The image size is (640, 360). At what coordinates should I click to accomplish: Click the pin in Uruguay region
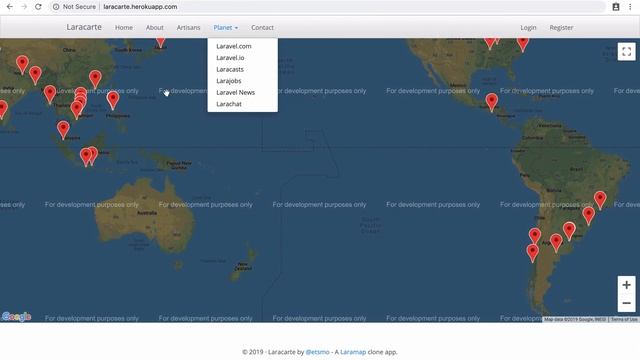(x=569, y=231)
